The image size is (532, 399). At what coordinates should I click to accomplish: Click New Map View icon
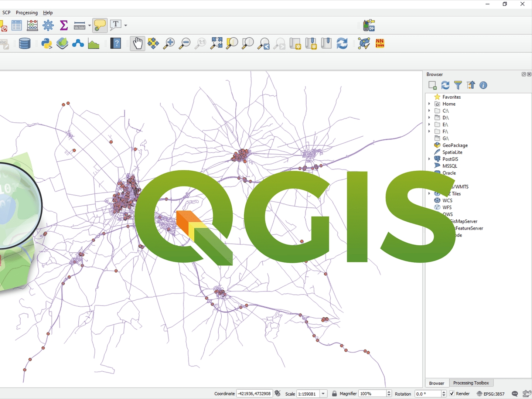point(295,44)
